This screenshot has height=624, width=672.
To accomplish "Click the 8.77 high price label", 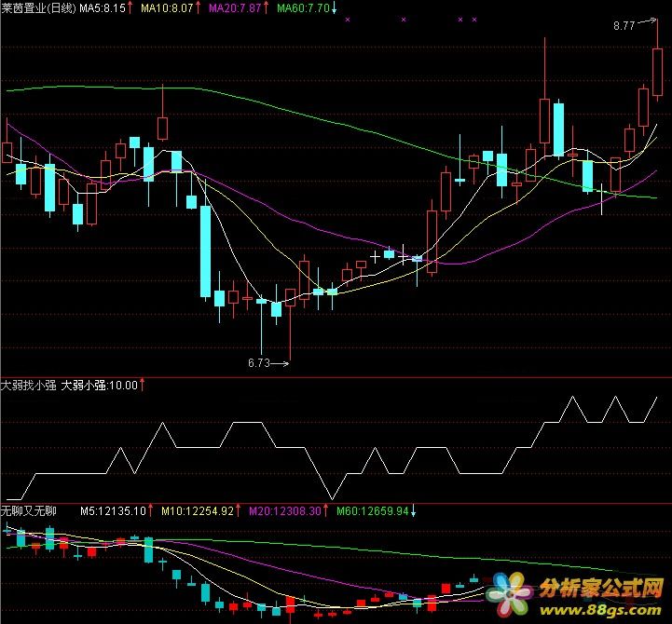I will tap(624, 26).
